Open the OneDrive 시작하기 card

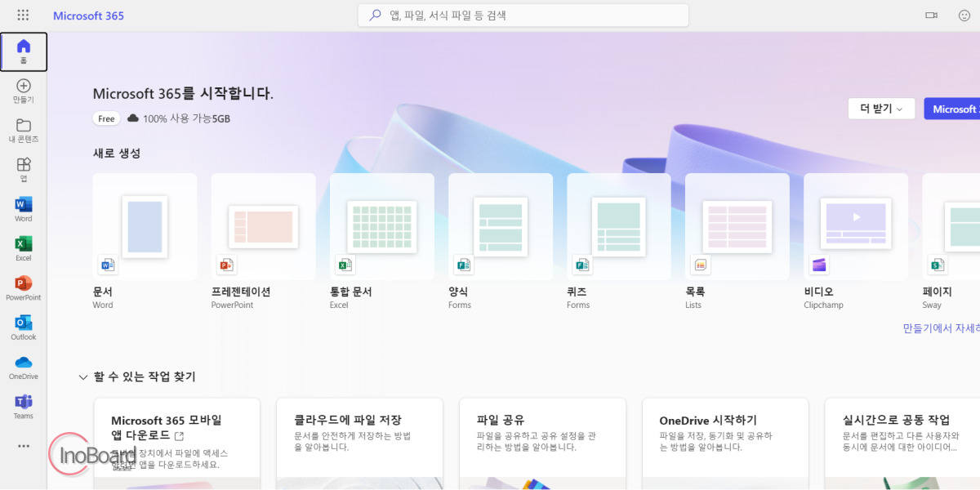click(x=726, y=443)
